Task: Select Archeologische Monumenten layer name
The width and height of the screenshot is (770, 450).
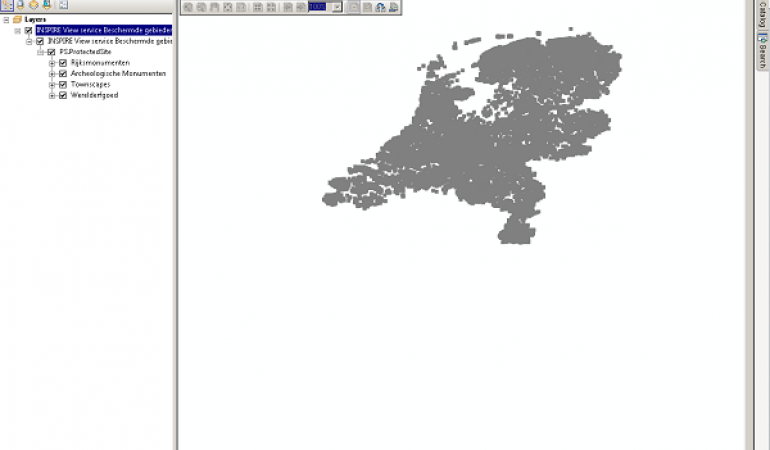Action: point(118,74)
